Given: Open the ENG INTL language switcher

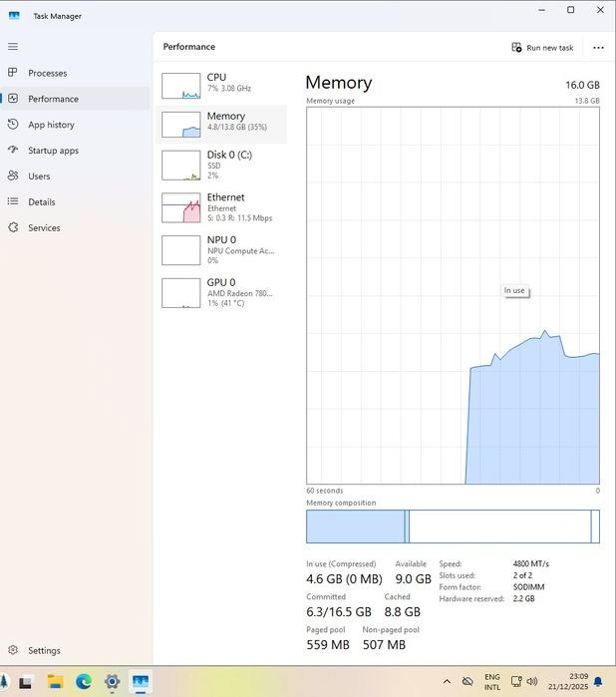Looking at the screenshot, I should (492, 682).
